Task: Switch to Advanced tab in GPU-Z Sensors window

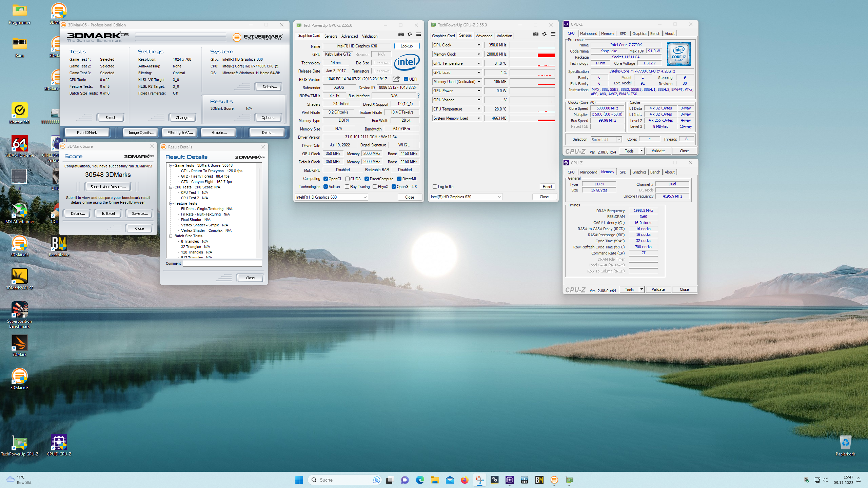Action: pyautogui.click(x=484, y=36)
